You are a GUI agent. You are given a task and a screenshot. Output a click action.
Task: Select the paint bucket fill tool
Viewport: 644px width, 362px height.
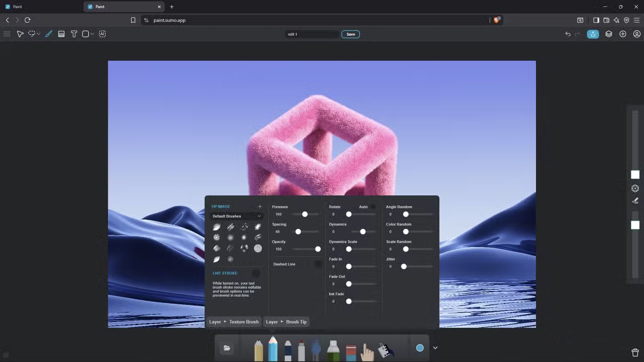[x=385, y=350]
